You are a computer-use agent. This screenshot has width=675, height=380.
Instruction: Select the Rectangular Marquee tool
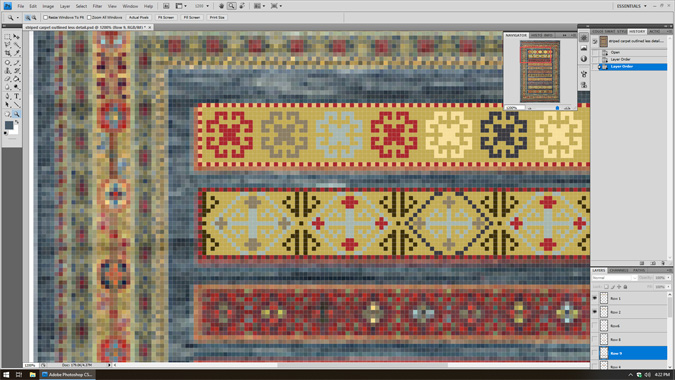point(7,37)
